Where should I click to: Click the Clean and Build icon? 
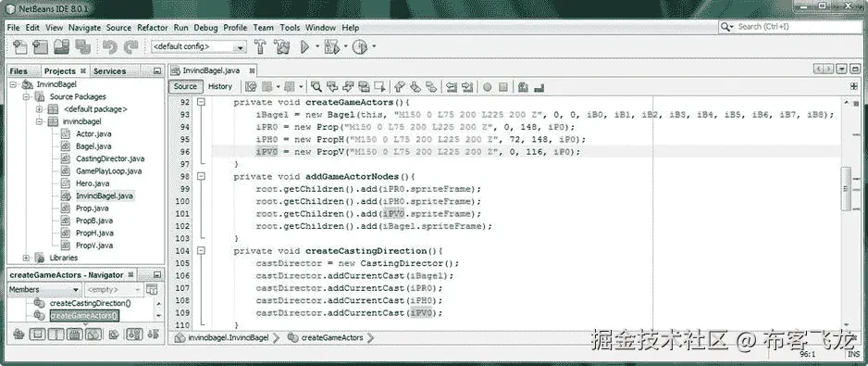click(x=281, y=47)
